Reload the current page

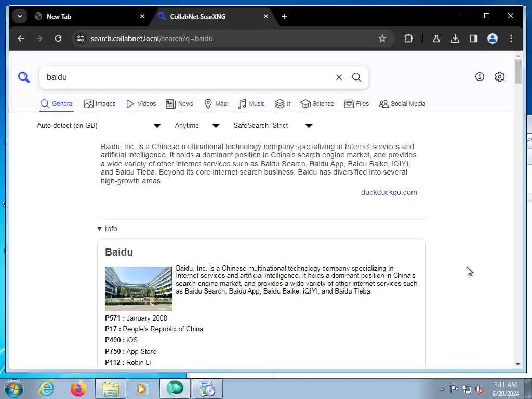(58, 38)
